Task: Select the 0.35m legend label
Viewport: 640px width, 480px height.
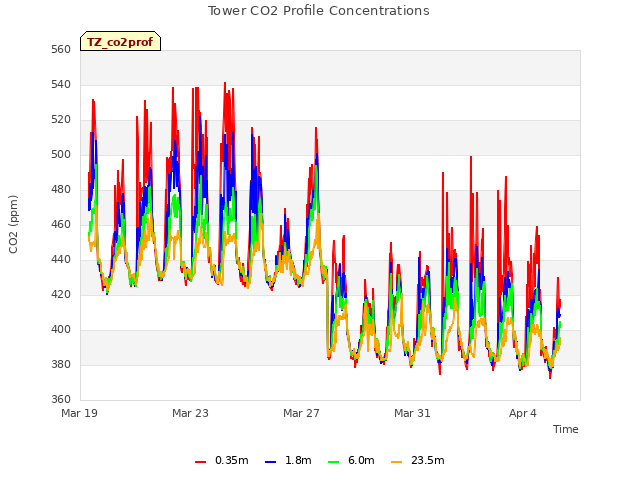Action: click(x=231, y=460)
